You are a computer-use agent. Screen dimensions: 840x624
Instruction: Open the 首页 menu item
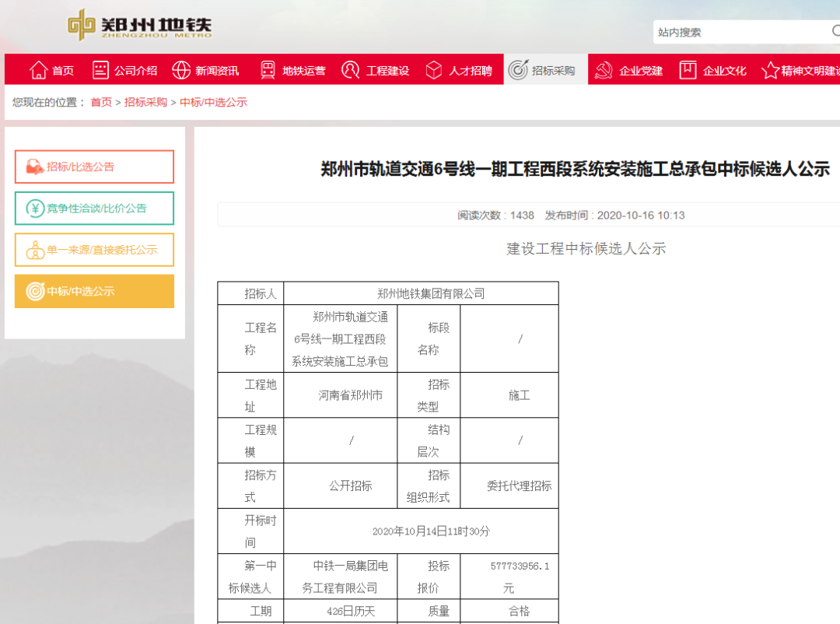pos(51,70)
